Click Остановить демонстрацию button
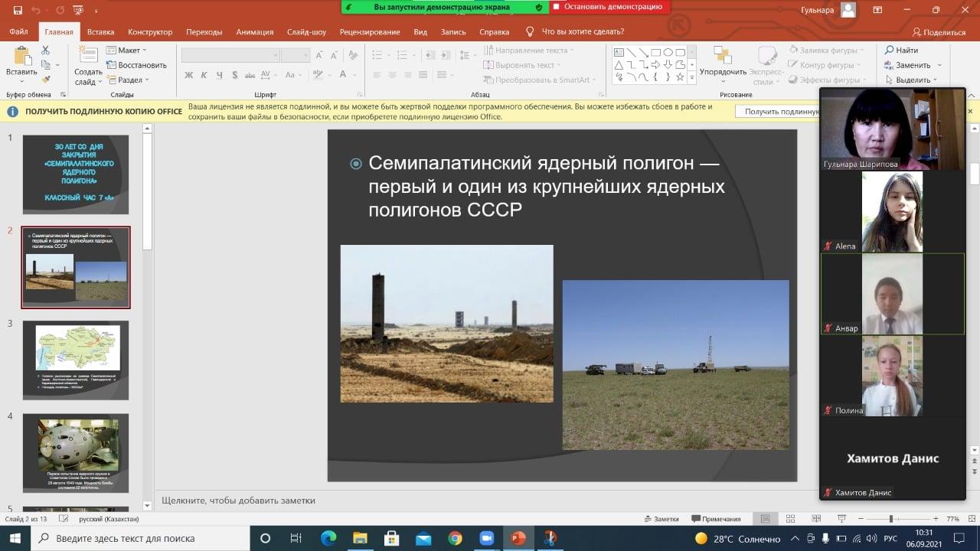 [609, 7]
